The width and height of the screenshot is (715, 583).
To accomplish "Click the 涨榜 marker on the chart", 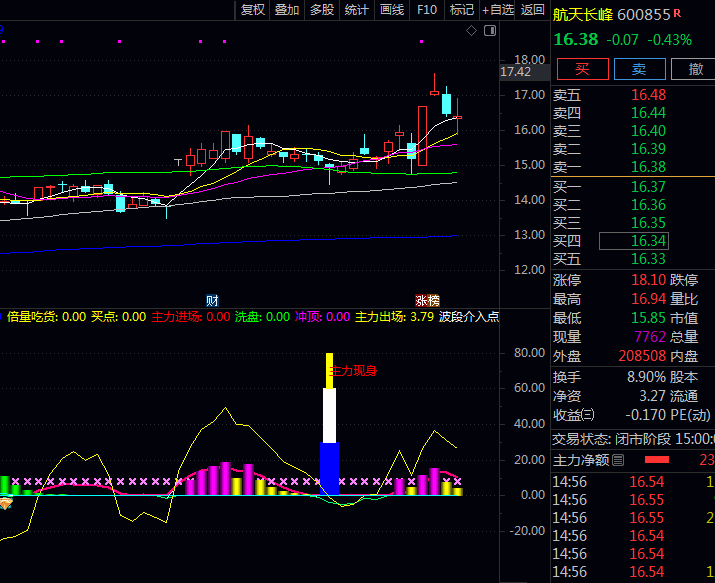I will coord(428,300).
